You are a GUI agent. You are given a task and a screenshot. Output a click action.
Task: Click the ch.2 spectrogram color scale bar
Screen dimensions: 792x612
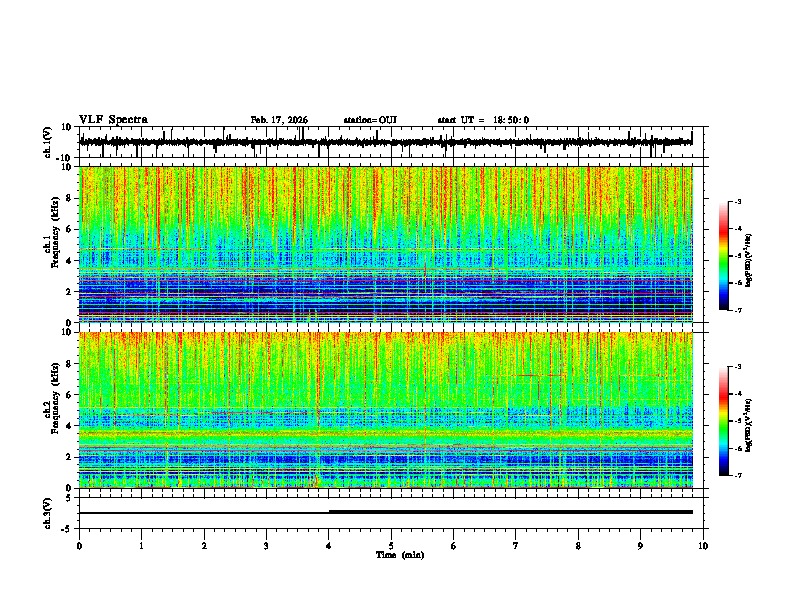pyautogui.click(x=723, y=421)
